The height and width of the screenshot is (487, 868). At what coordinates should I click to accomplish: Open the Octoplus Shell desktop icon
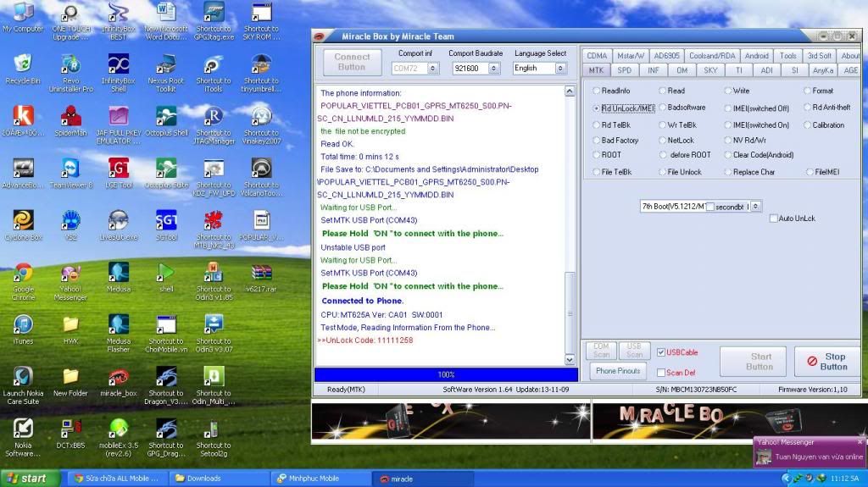(166, 122)
